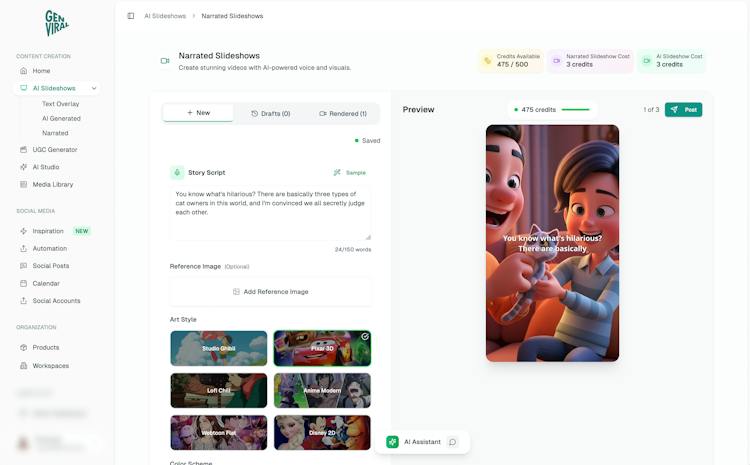Click the Sample script button
The width and height of the screenshot is (750, 465).
point(350,172)
